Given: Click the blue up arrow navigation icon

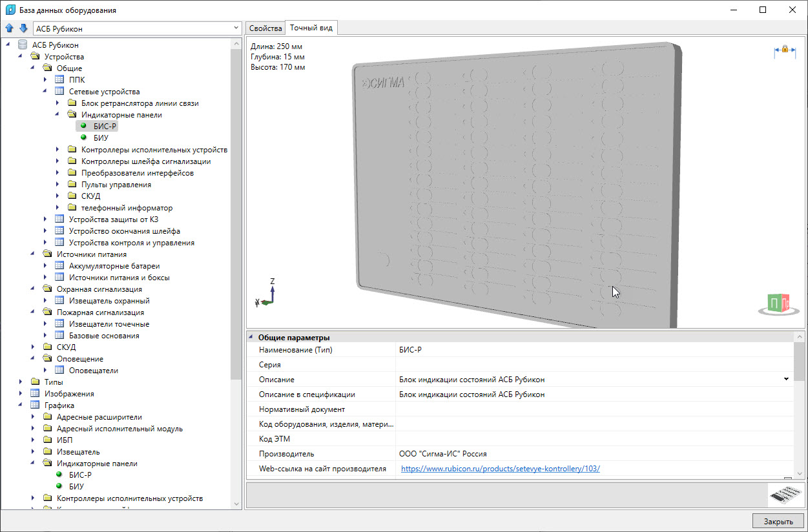Looking at the screenshot, I should 9,28.
